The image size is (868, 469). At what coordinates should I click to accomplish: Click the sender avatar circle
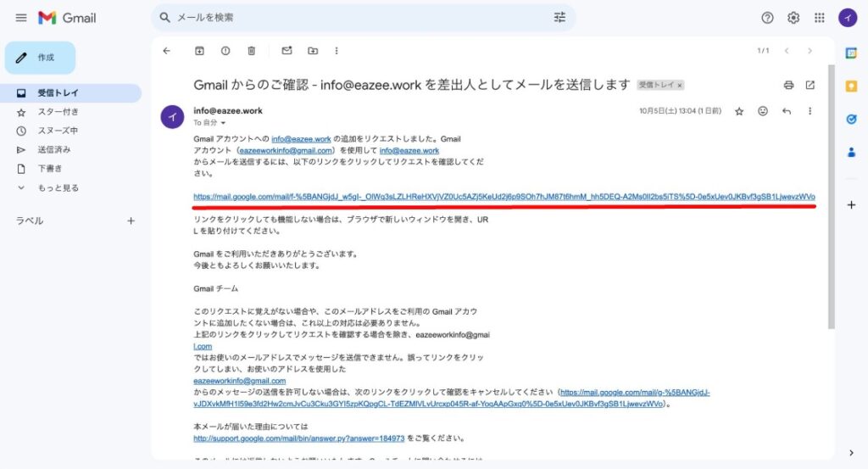172,117
